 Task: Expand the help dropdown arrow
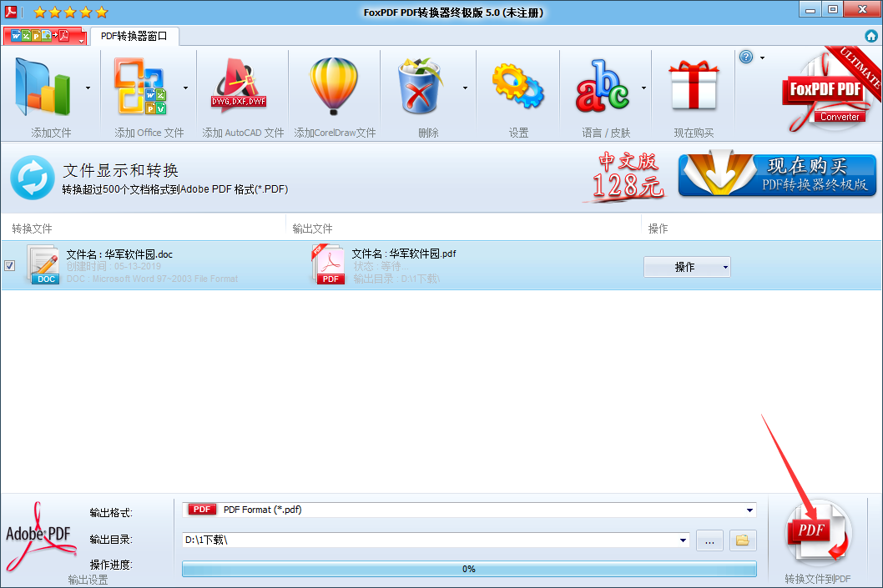[763, 58]
